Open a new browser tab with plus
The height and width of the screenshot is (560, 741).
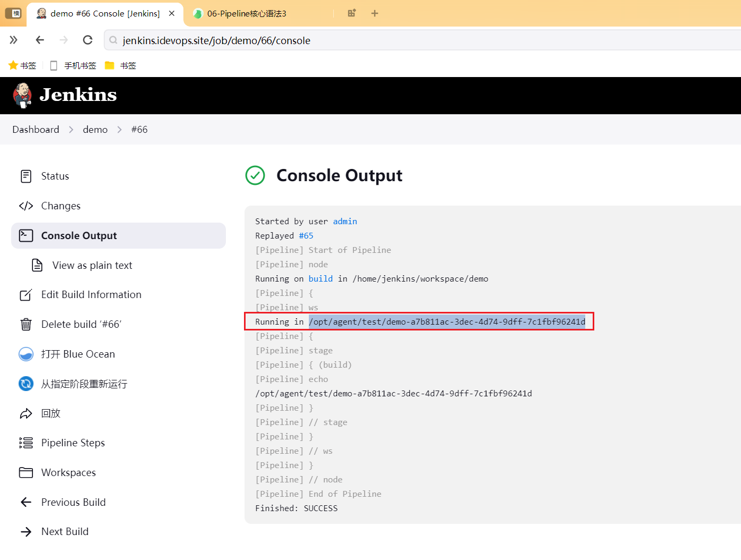375,13
